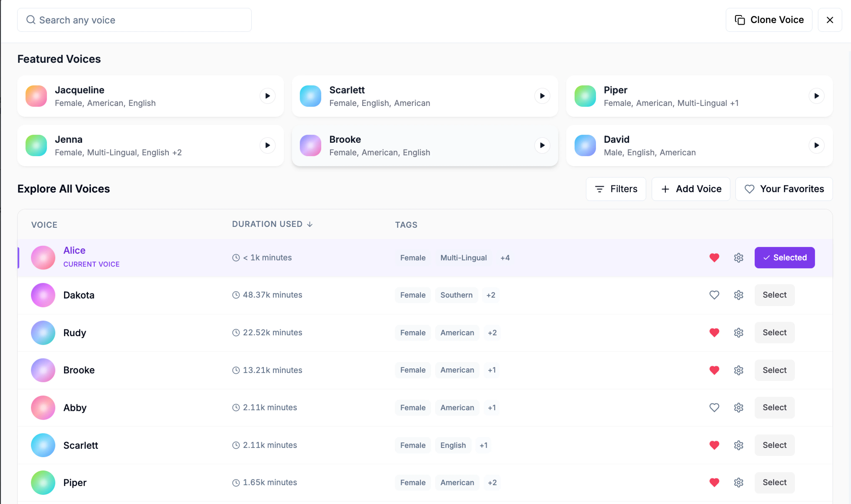Viewport: 851px width, 504px height.
Task: Select the Scarlett voice in list
Action: [x=774, y=445]
